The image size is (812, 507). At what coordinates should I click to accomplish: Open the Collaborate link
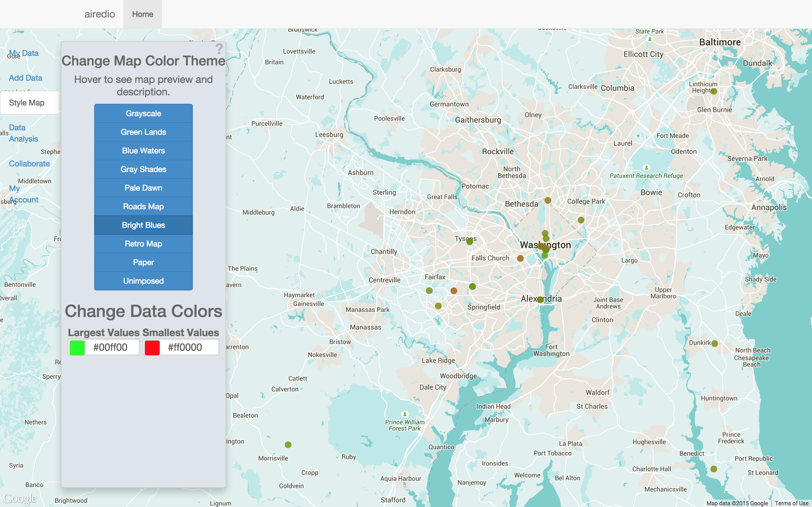pos(29,164)
